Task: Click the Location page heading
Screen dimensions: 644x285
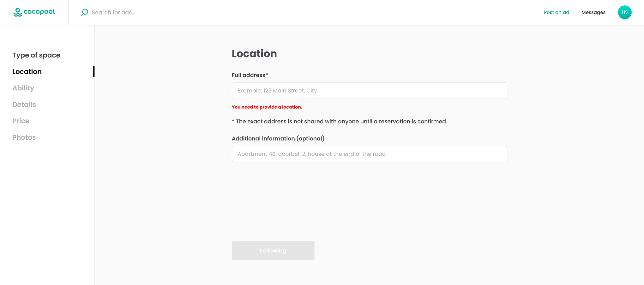Action: (x=254, y=54)
